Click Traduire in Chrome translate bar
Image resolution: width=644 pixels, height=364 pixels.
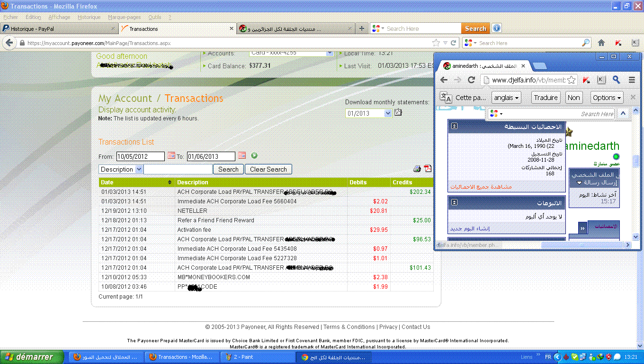pos(546,98)
